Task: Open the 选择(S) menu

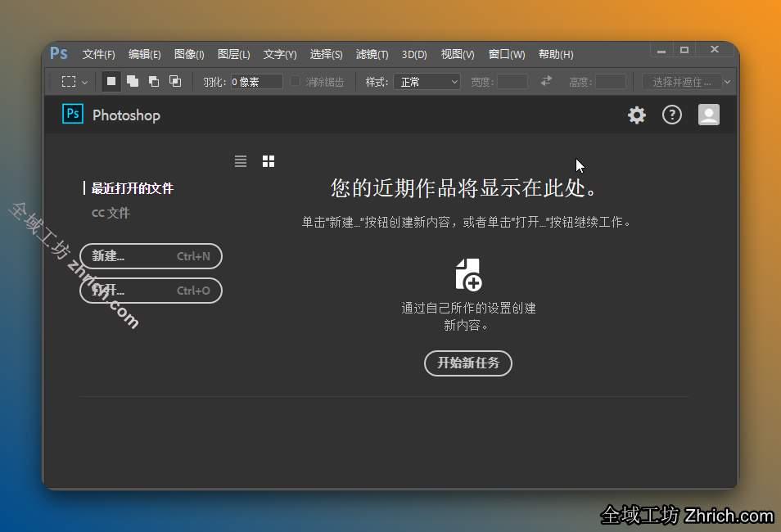Action: [327, 54]
